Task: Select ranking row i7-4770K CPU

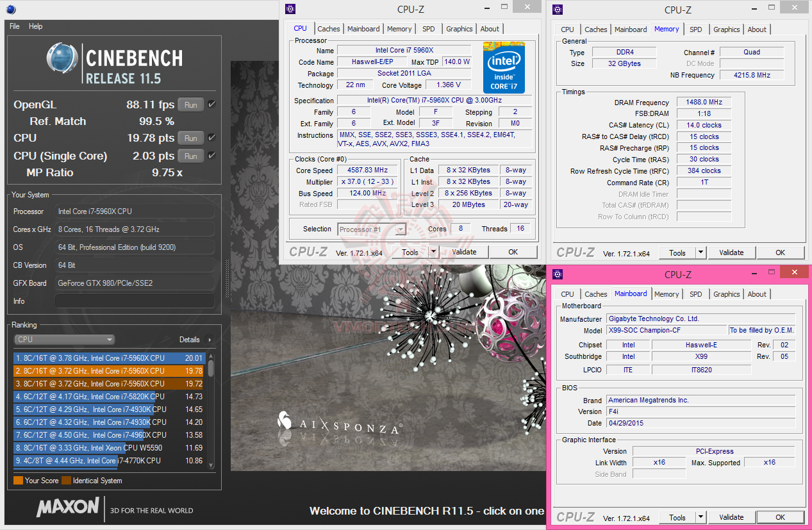Action: click(109, 461)
